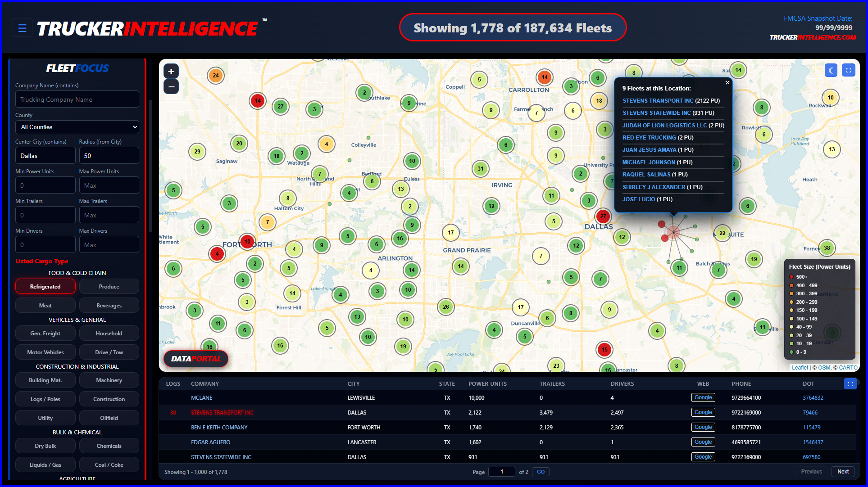Enter fullscreen using the map expand icon
The image size is (868, 487).
tap(848, 70)
